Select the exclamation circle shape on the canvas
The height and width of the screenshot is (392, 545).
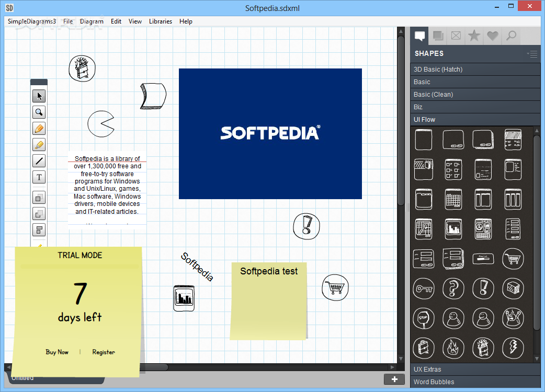[306, 226]
